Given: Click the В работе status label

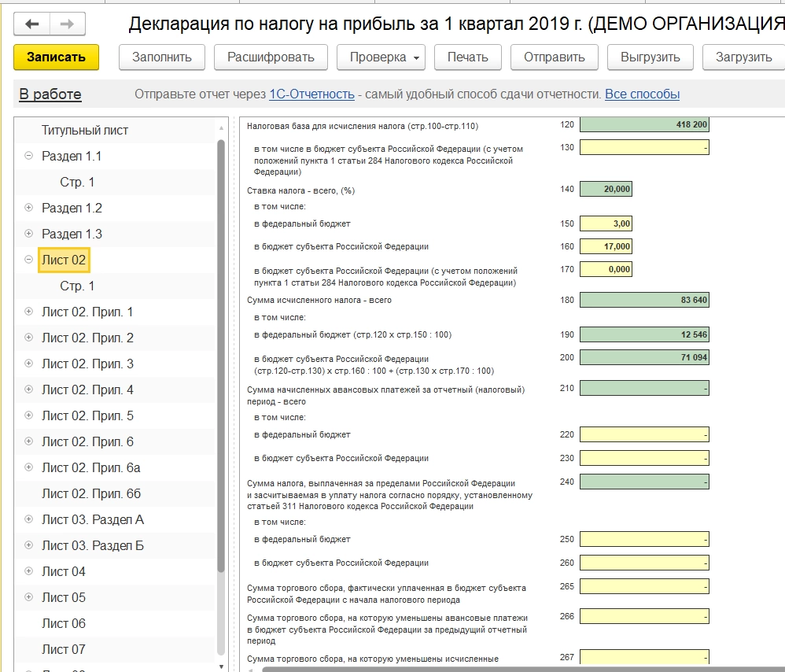Looking at the screenshot, I should click(50, 94).
